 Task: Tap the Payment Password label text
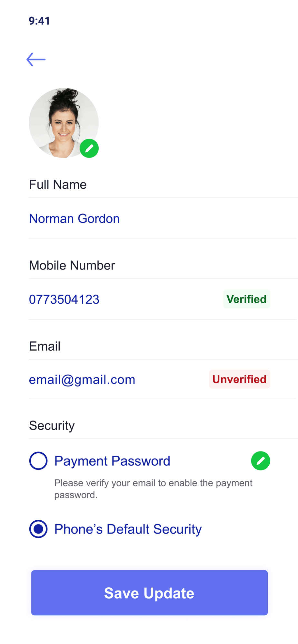pos(112,461)
